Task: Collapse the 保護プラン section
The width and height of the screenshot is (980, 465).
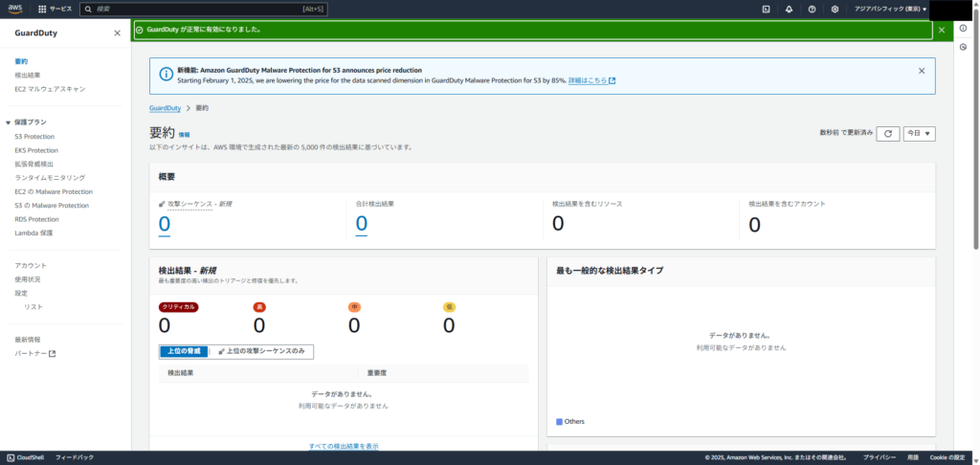Action: pos(8,122)
